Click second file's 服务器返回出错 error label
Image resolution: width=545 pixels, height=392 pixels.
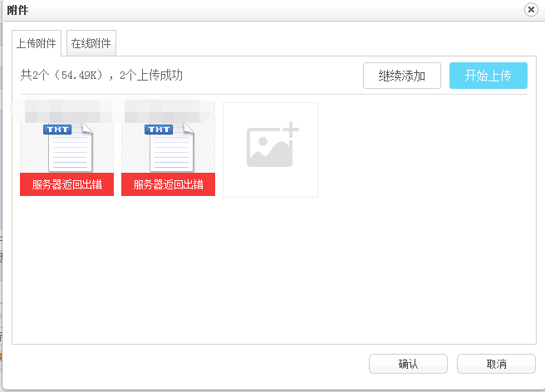point(168,184)
